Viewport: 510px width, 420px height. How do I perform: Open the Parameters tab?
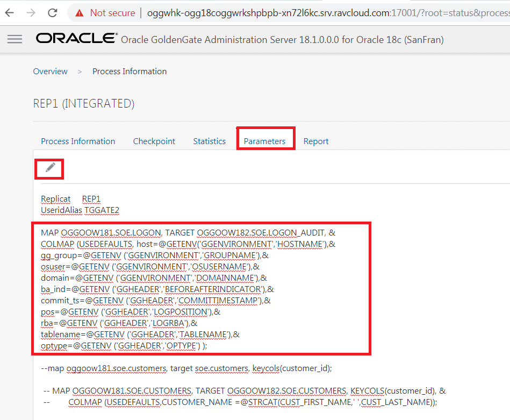264,141
